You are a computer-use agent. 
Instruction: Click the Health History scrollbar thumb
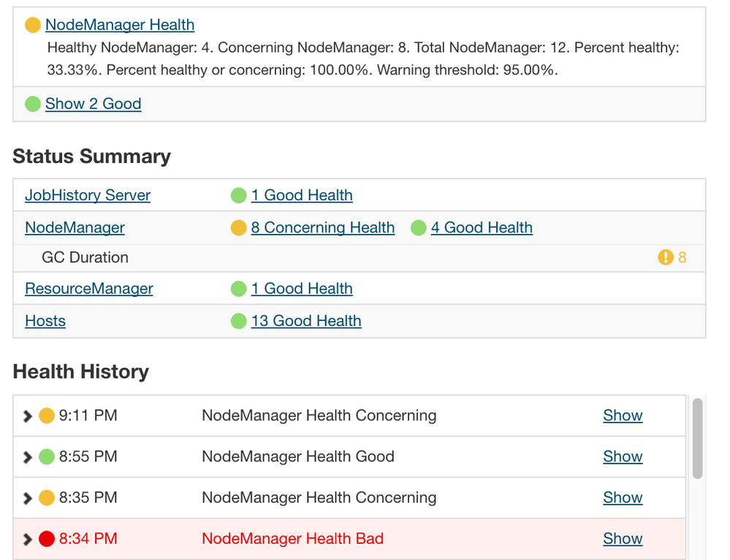point(697,439)
